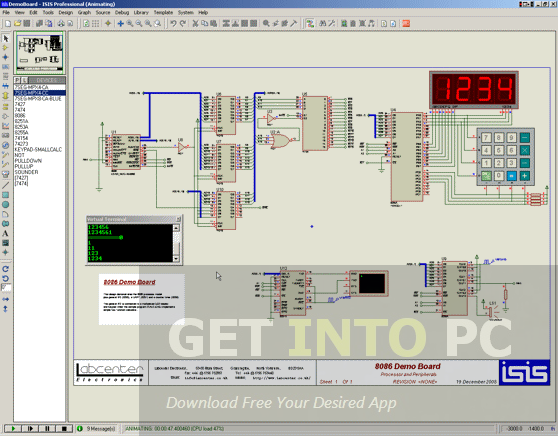The width and height of the screenshot is (558, 436).
Task: Select the 2D Text 'A' tool
Action: coord(6,233)
